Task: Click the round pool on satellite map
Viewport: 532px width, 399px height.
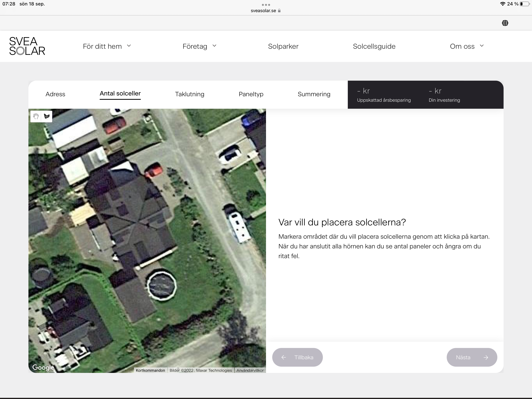Action: 161,285
